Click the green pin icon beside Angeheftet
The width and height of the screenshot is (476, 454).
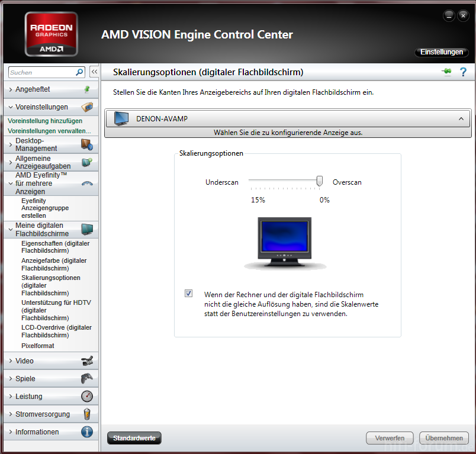pos(87,89)
